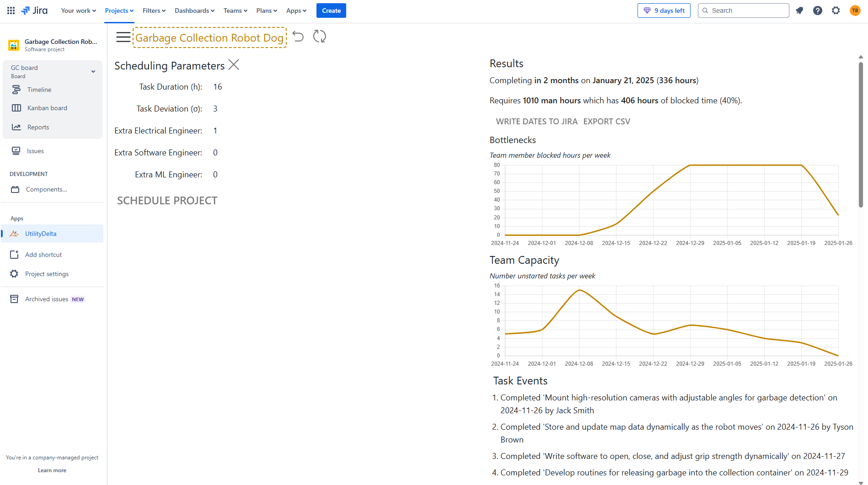The height and width of the screenshot is (485, 868).
Task: Select the UtilityDelta app entry
Action: coord(52,234)
